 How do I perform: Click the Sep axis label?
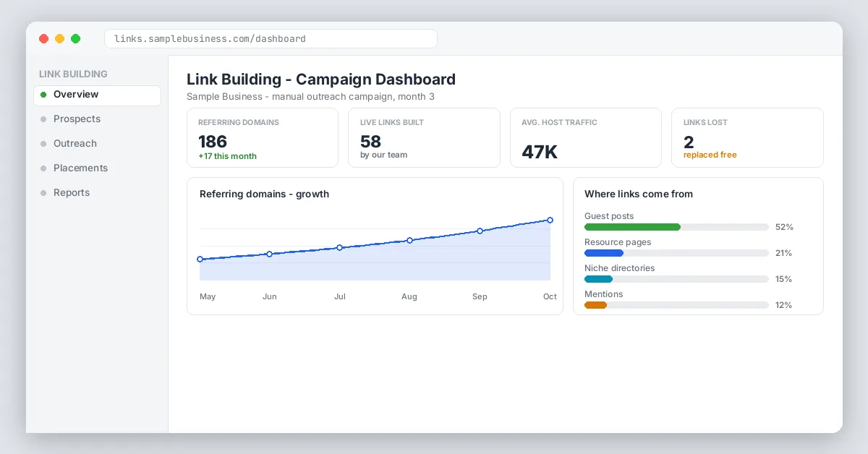[x=480, y=296]
